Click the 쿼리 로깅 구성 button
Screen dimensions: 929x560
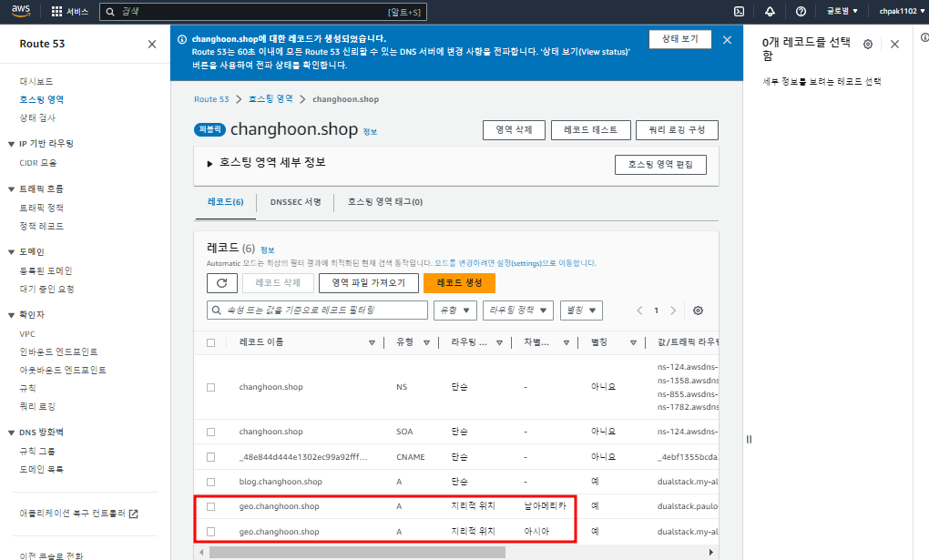(x=677, y=130)
